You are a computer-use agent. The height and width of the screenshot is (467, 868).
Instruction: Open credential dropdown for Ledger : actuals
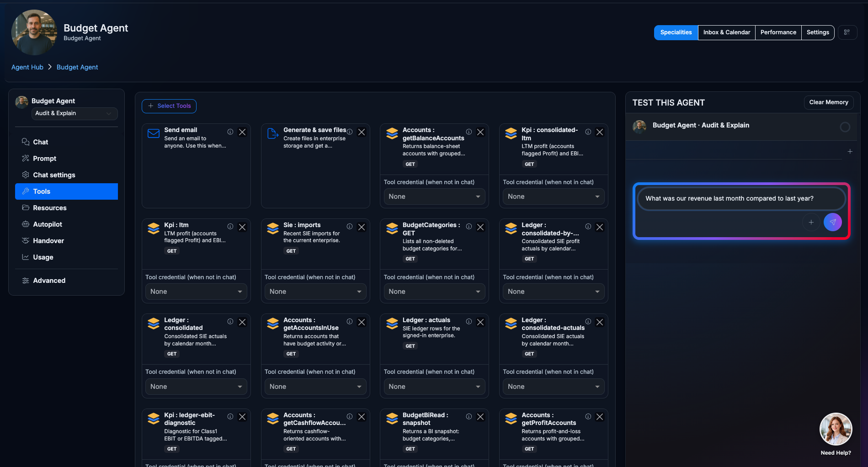(x=434, y=387)
